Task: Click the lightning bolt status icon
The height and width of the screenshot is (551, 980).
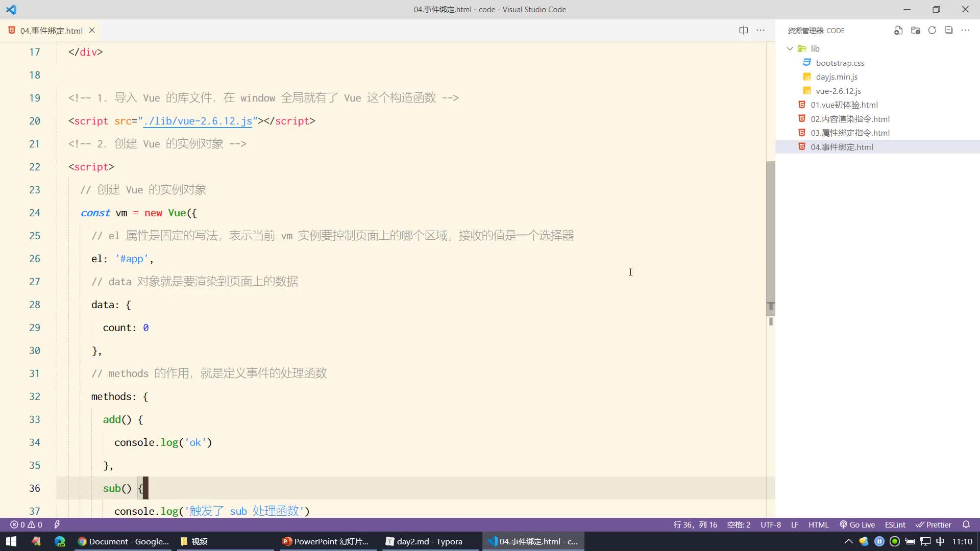Action: [57, 524]
